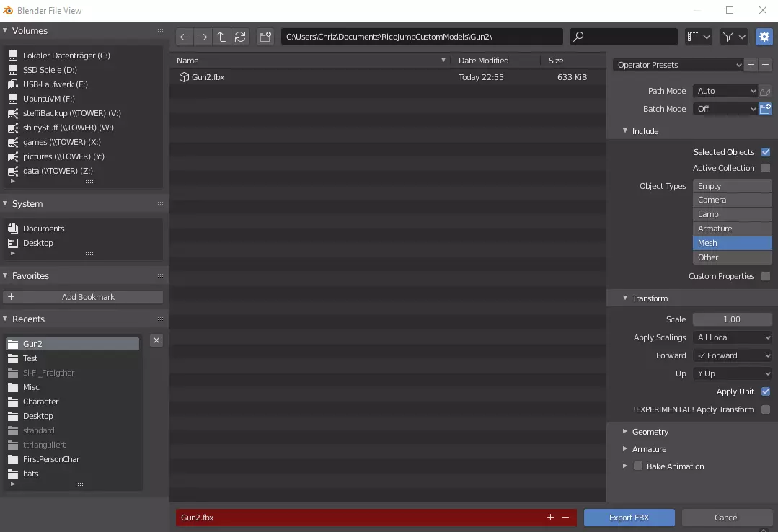Open Documents system folder

tap(82, 229)
